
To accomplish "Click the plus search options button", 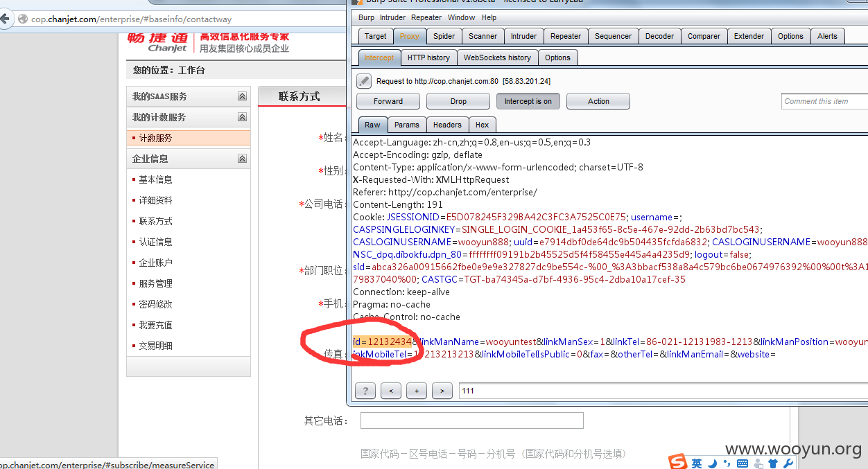I will (417, 391).
